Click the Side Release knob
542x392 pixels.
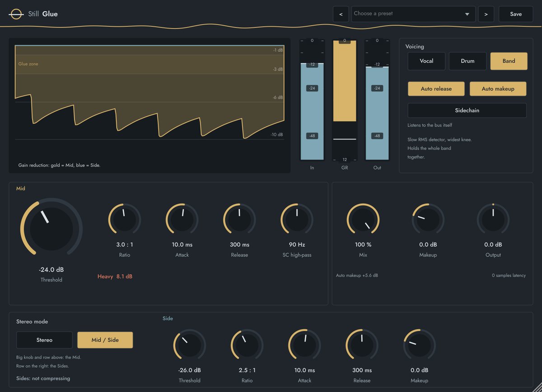click(362, 346)
